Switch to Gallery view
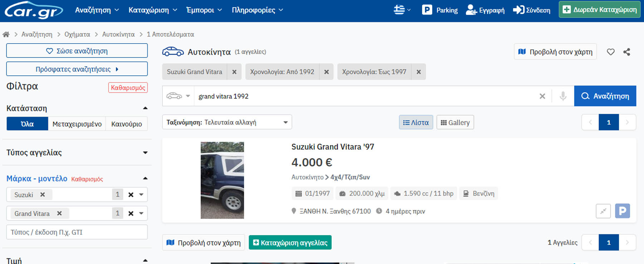This screenshot has height=264, width=644. pyautogui.click(x=455, y=123)
